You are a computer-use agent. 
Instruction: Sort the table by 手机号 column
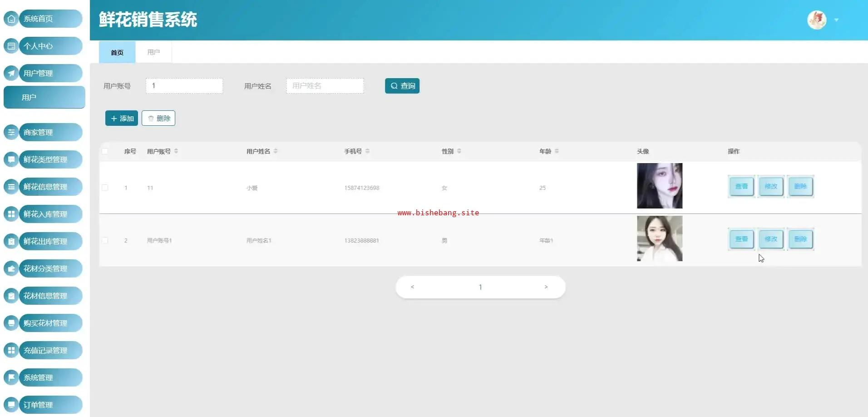click(367, 151)
